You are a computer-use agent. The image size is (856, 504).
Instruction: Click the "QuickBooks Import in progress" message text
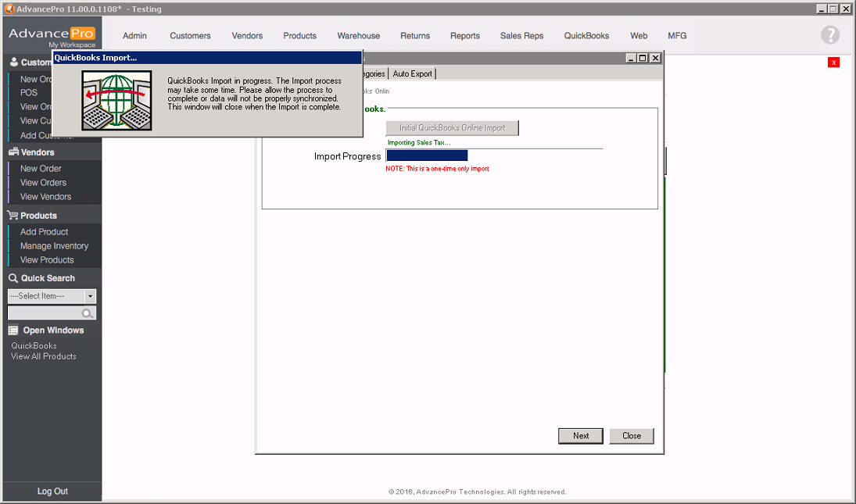(254, 94)
